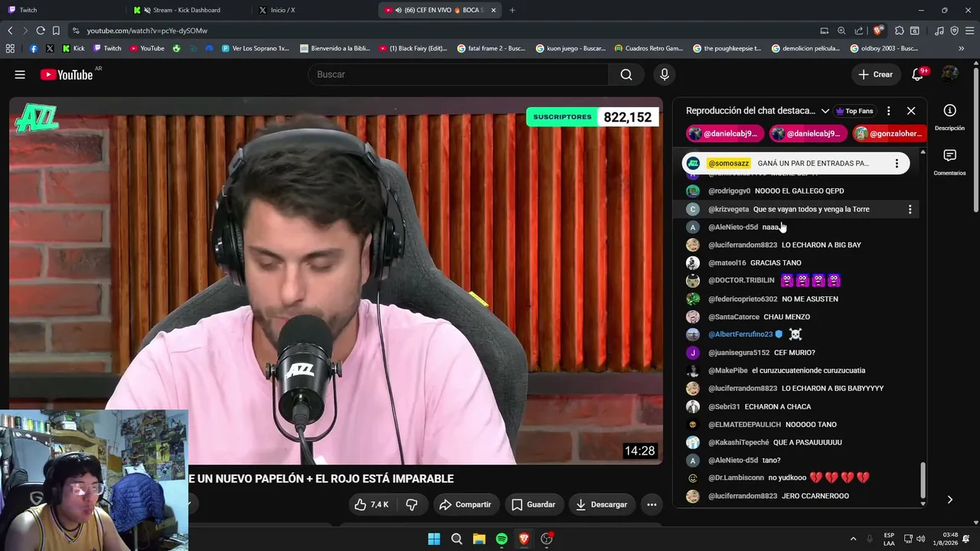Image resolution: width=980 pixels, height=551 pixels.
Task: Open the taskbar volume control icon
Action: (920, 539)
